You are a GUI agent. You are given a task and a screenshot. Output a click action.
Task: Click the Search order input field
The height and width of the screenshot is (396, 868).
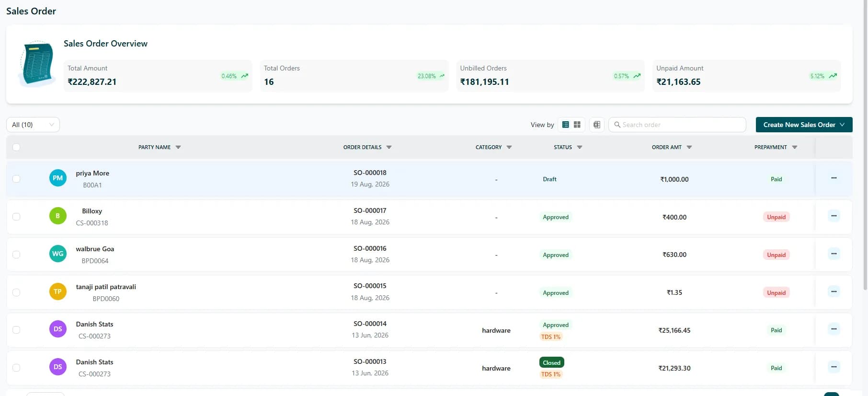click(677, 125)
